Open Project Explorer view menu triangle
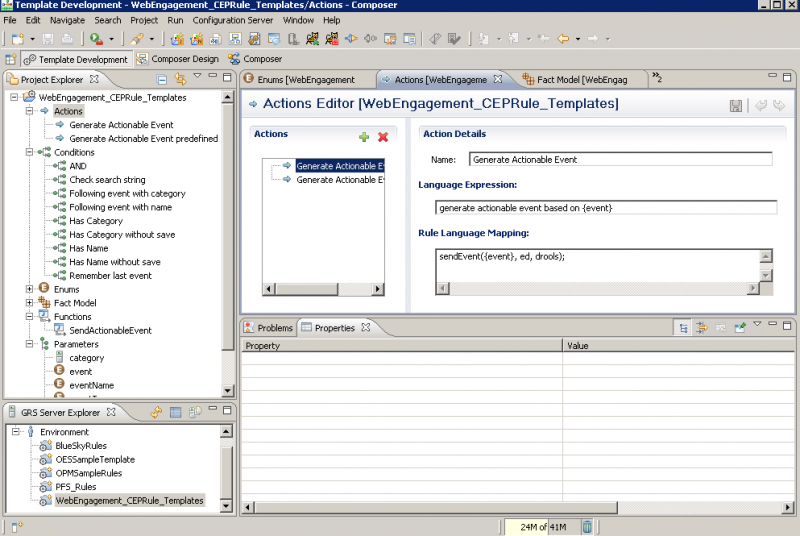Image resolution: width=800 pixels, height=536 pixels. (197, 76)
